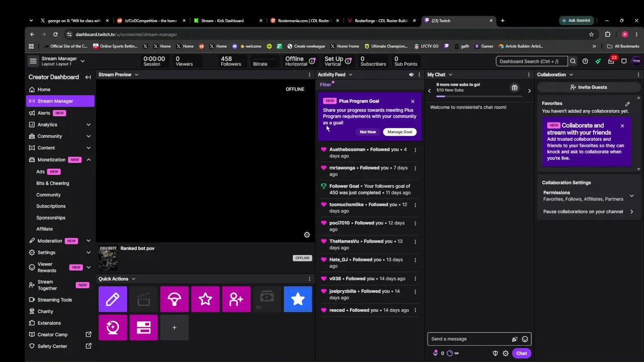Viewport: 644px width, 362px height.
Task: Open the Ask Gemini button in Chrome
Action: (x=577, y=21)
